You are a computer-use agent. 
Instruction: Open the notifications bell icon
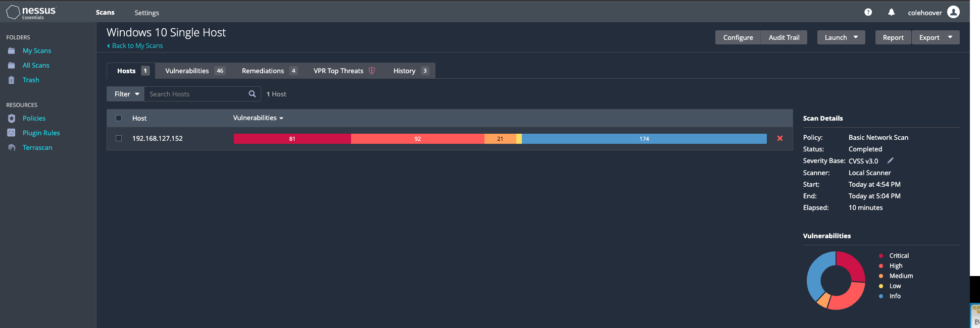pos(891,12)
